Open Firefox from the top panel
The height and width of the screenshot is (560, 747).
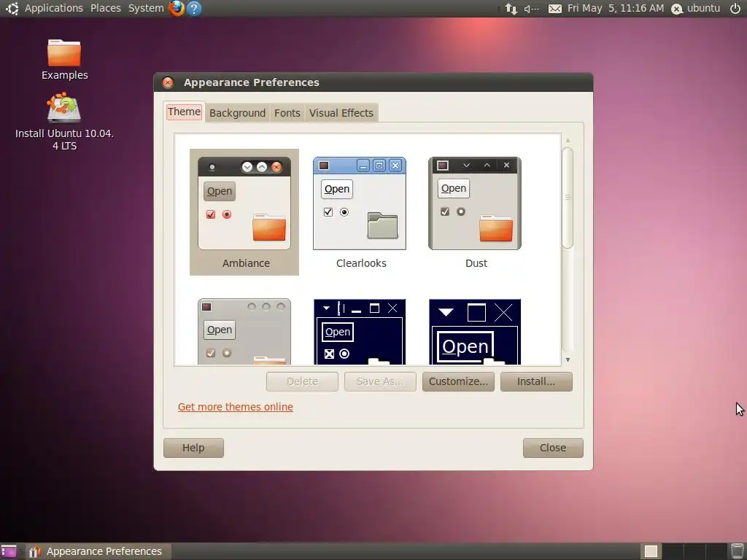(x=177, y=8)
